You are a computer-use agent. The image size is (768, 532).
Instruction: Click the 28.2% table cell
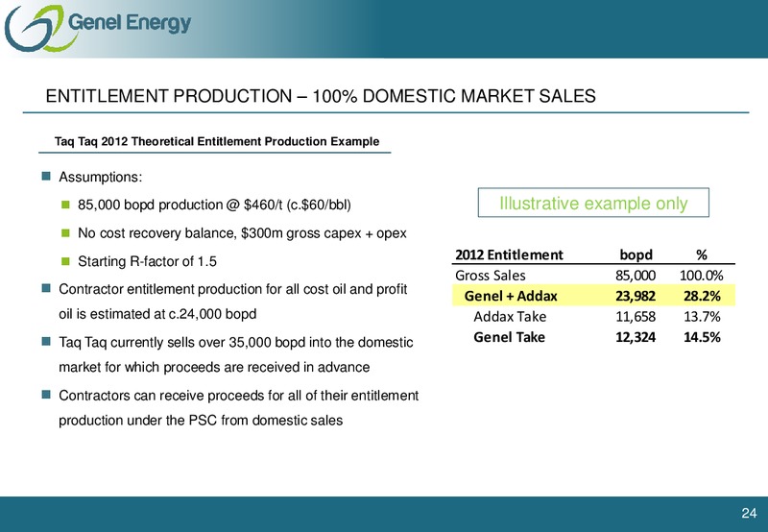(702, 296)
